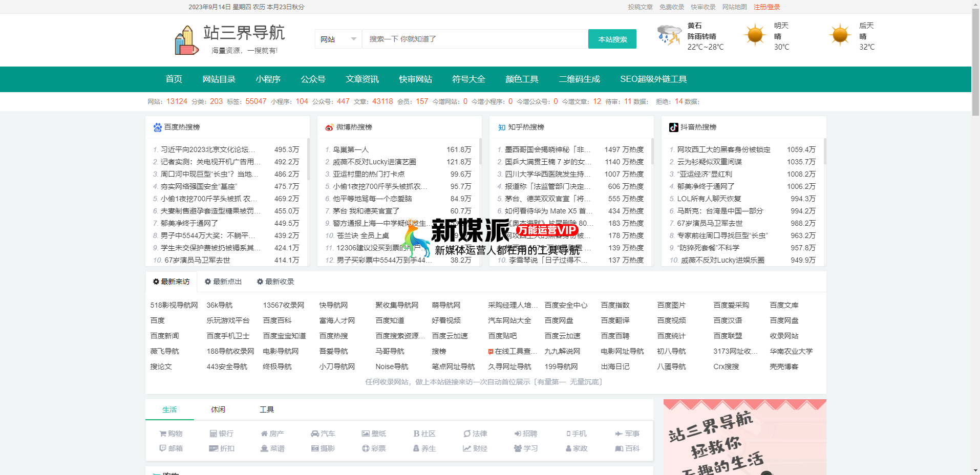Open 网站目录 in the navigation bar
Screen dimensions: 980x475
click(219, 79)
